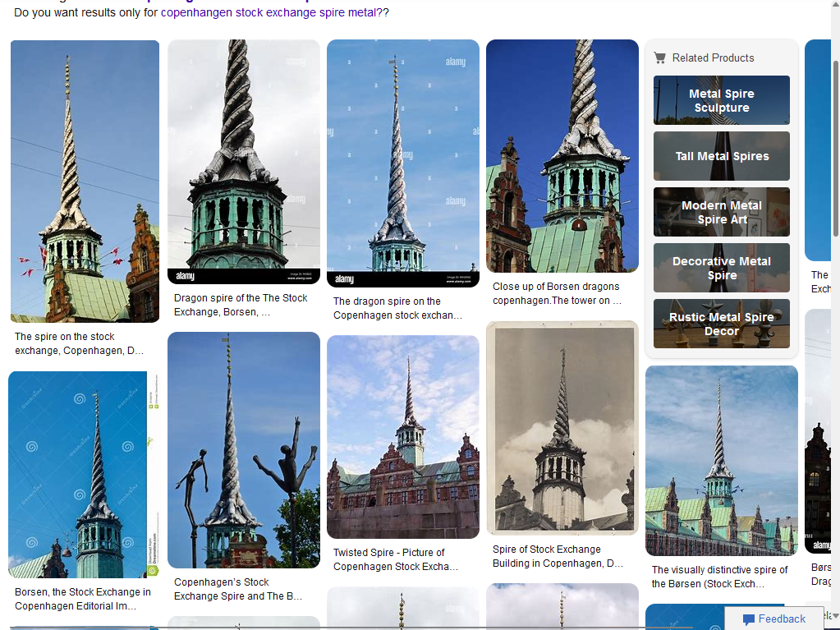Viewport: 840px width, 630px height.
Task: Open the dreamstime spire photo with swirl watermarks
Action: click(x=84, y=474)
